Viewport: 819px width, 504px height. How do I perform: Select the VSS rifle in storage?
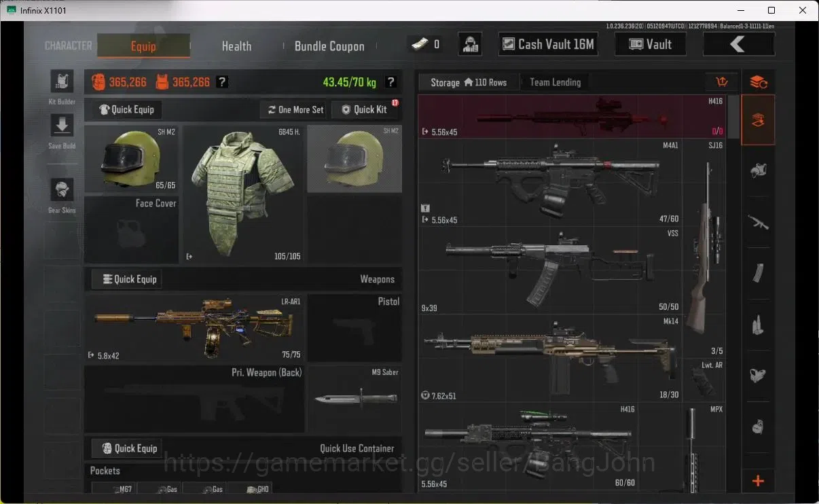click(x=550, y=270)
